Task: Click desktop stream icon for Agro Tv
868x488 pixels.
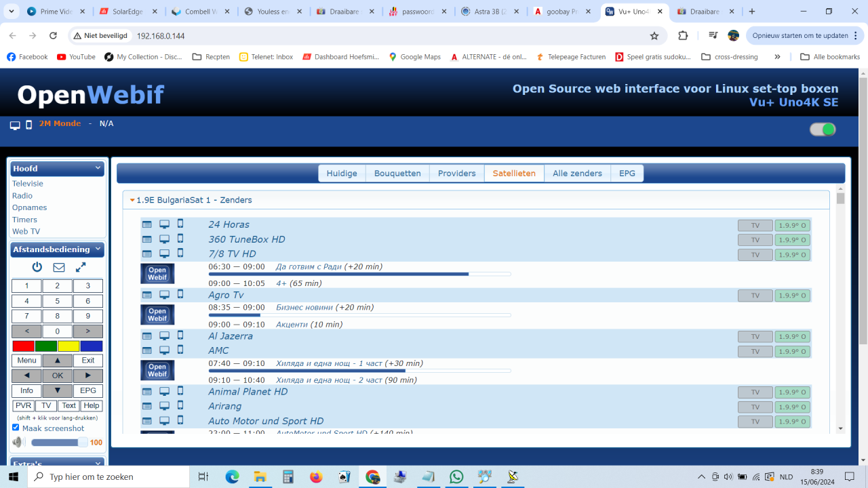Action: [164, 295]
